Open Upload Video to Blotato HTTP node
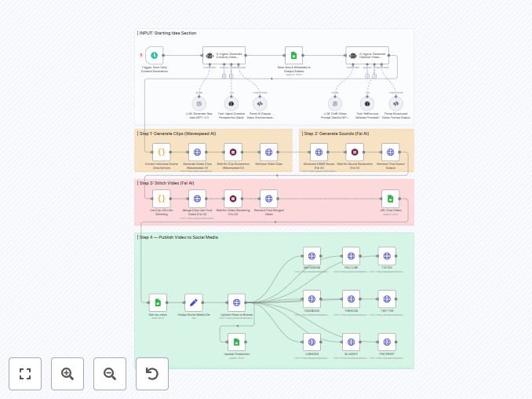Screen dimensions: 532x399 pyautogui.click(x=236, y=302)
